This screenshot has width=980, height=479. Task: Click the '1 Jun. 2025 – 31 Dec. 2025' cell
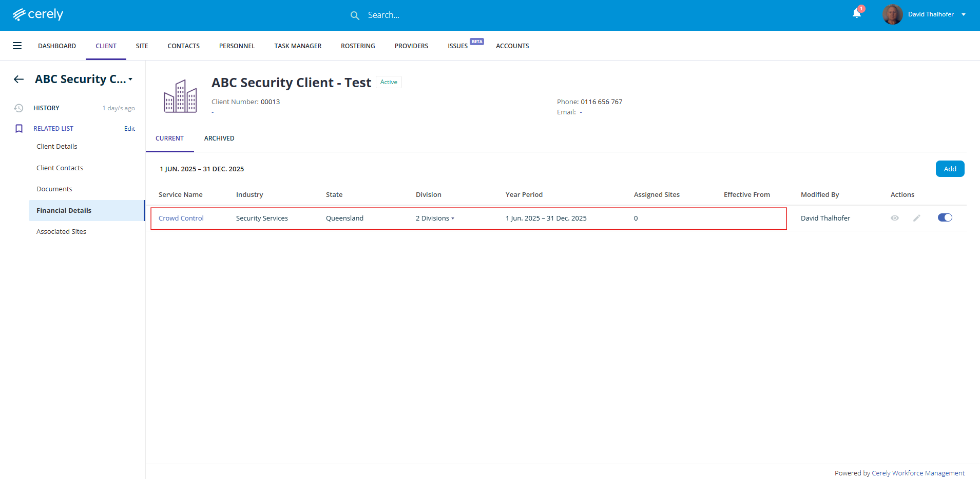coord(546,218)
